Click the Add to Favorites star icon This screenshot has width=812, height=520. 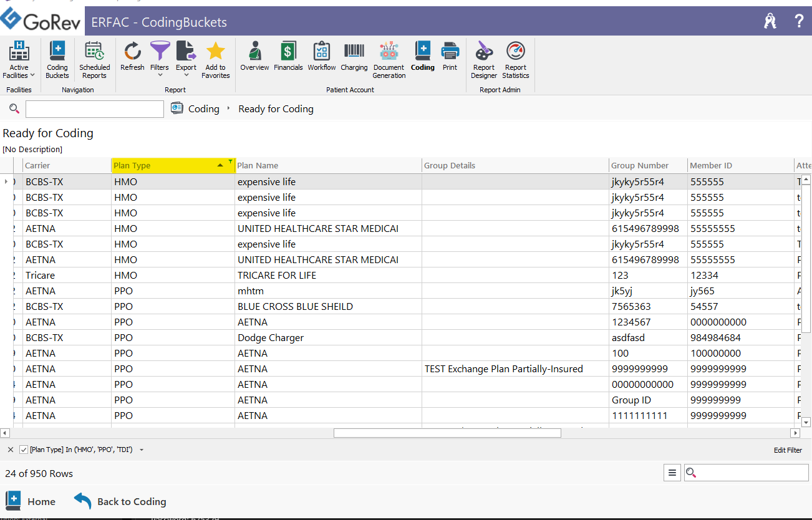tap(215, 59)
